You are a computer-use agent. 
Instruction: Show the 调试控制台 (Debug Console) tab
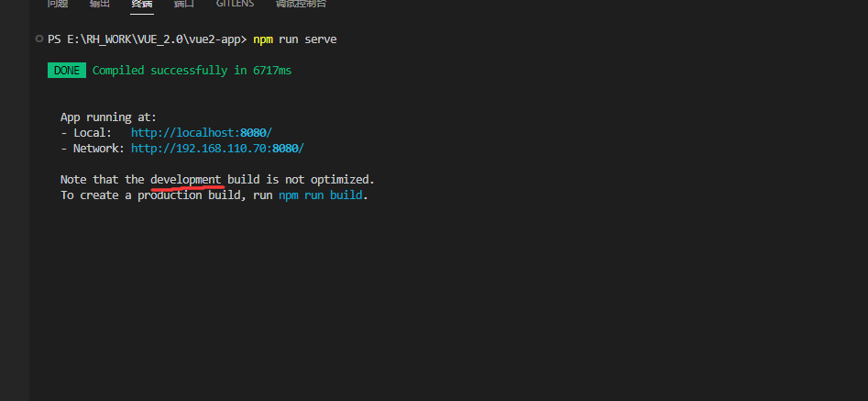pos(301,4)
